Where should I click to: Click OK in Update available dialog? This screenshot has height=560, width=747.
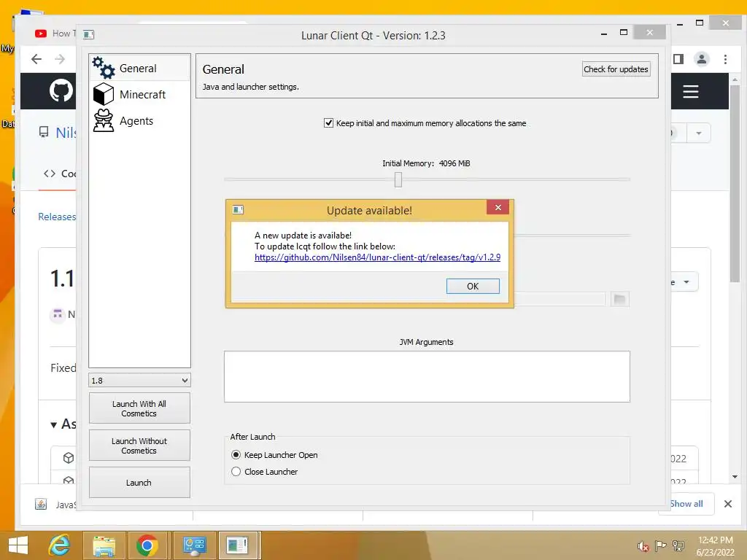[x=473, y=286]
